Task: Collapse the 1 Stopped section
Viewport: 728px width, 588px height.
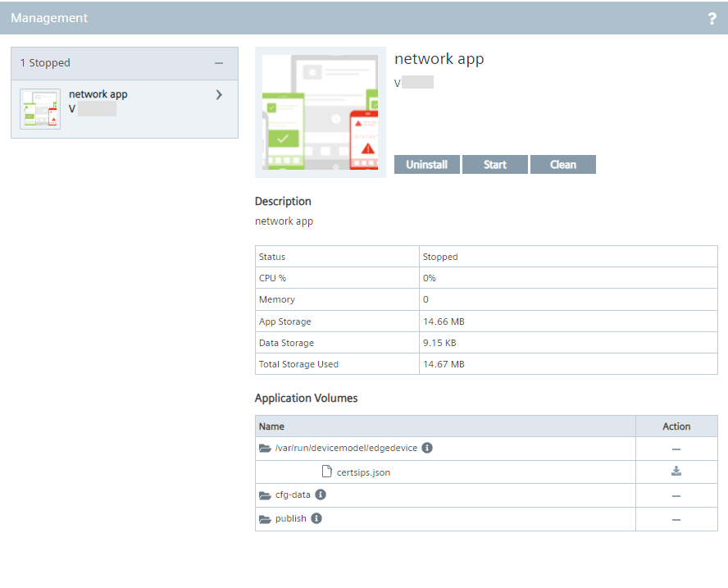Action: pos(218,63)
